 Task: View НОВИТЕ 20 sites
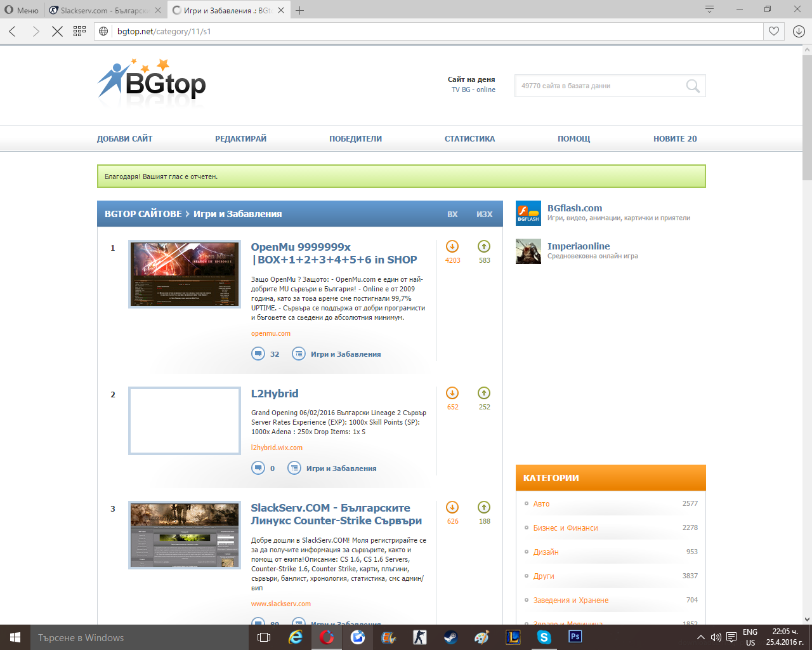pyautogui.click(x=675, y=138)
